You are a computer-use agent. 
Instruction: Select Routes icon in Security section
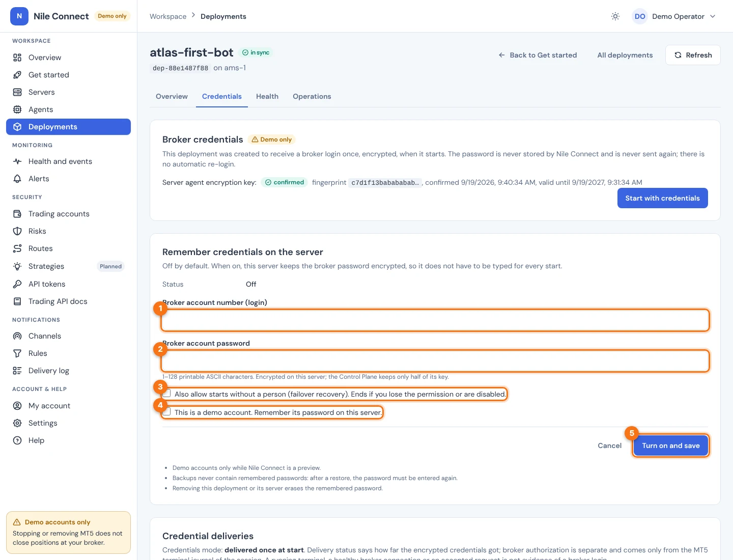[17, 248]
